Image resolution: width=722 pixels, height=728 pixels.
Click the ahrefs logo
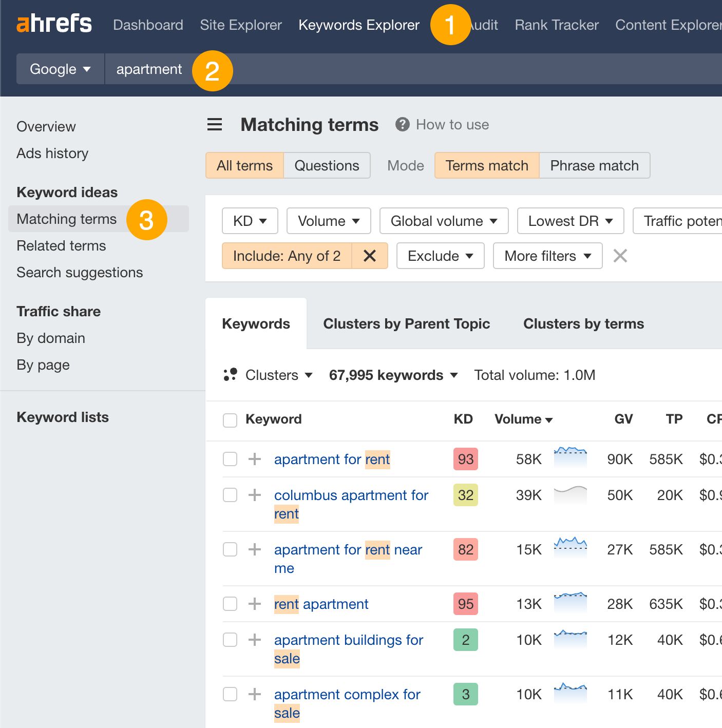53,24
